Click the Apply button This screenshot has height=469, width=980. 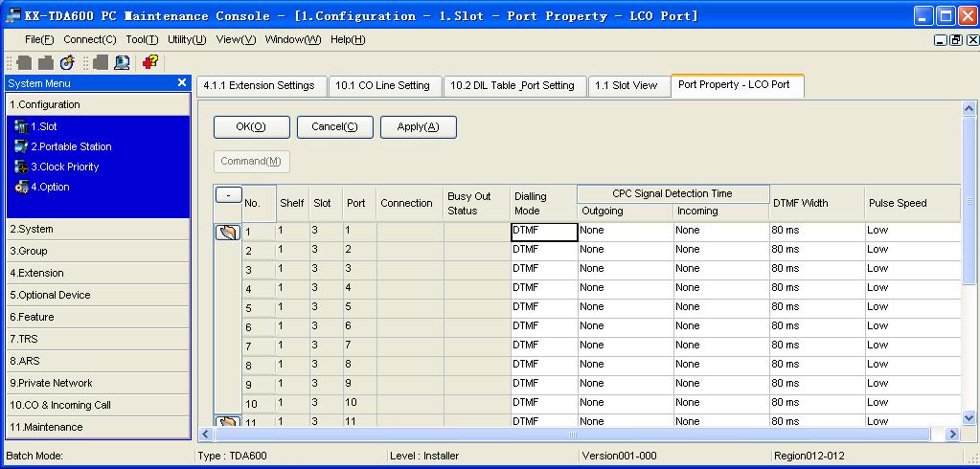[x=418, y=126]
